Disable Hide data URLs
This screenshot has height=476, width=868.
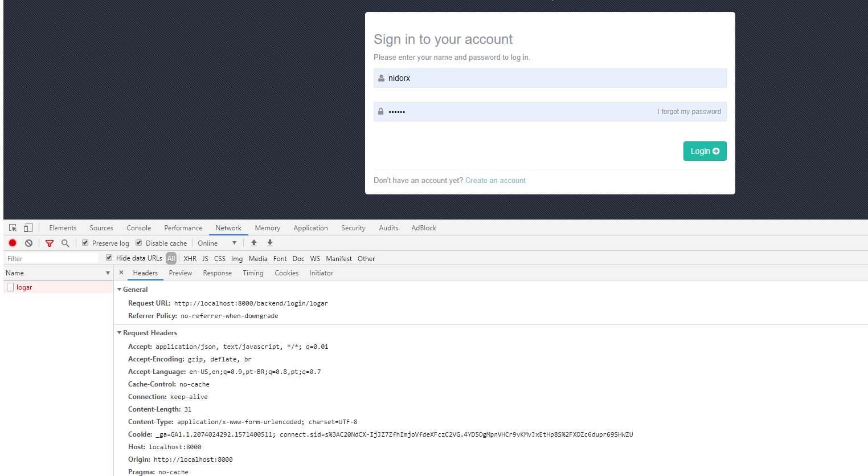pos(108,258)
